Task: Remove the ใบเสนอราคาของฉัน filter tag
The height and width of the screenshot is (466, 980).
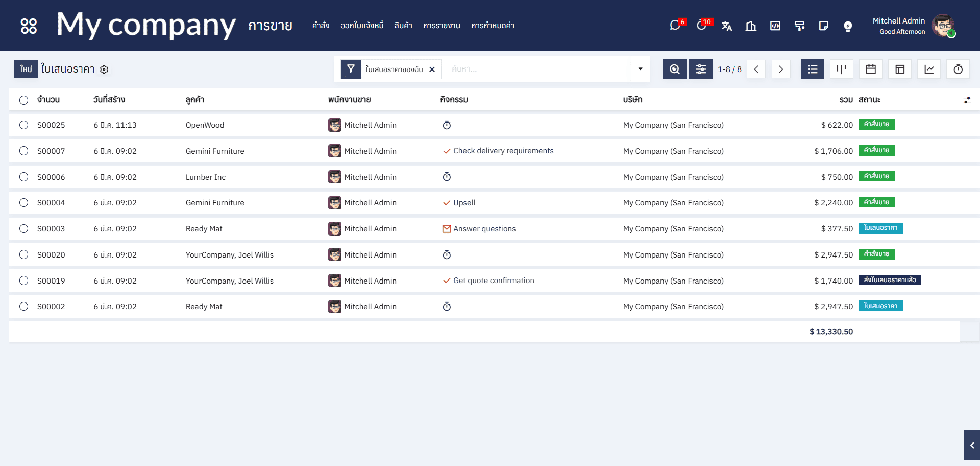Action: click(432, 69)
